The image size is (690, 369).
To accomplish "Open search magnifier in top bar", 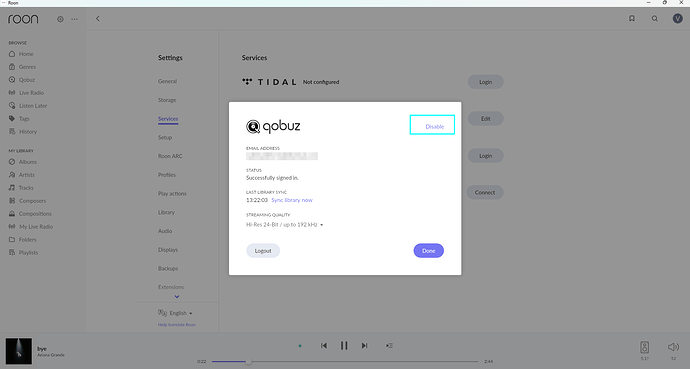I will pyautogui.click(x=655, y=18).
